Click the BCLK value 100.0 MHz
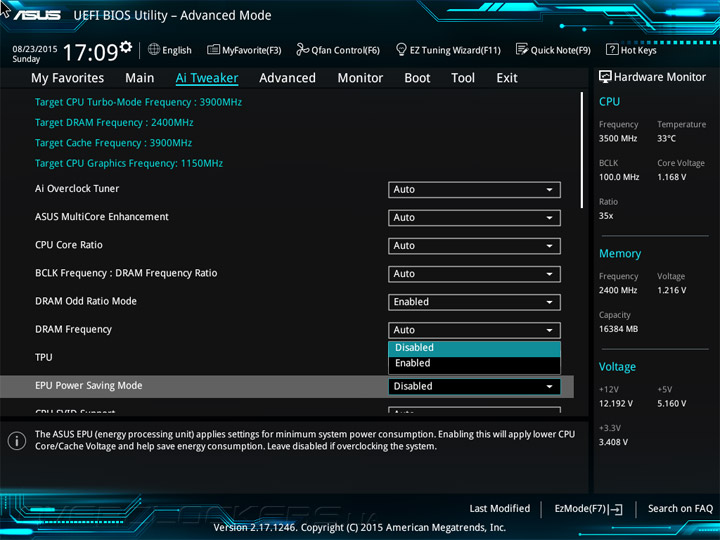The image size is (720, 540). [x=619, y=177]
